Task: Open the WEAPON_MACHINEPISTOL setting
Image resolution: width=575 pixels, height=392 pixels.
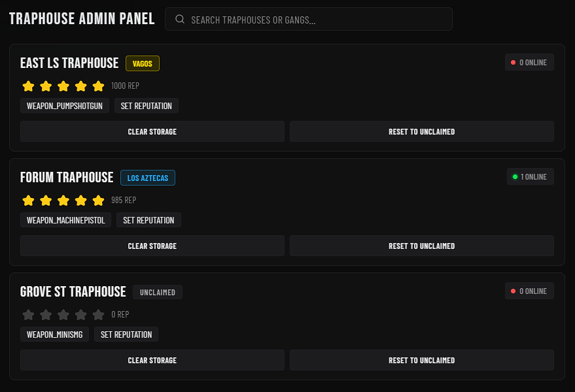Action: (x=65, y=220)
